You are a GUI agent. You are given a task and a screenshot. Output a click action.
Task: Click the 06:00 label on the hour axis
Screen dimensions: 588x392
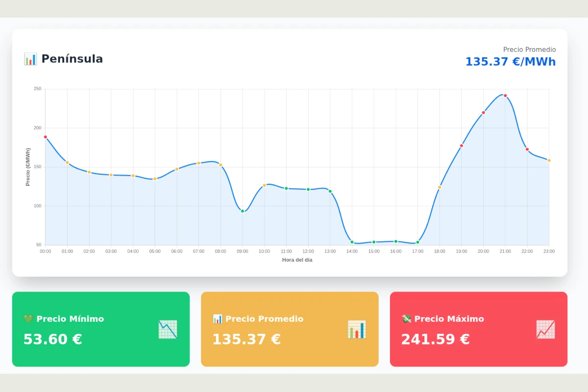pyautogui.click(x=177, y=251)
